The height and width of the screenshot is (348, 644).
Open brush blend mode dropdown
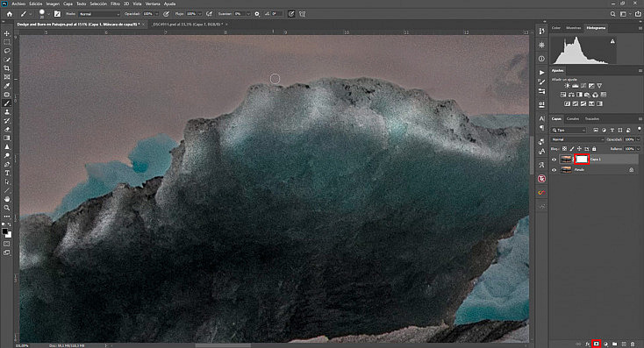[x=99, y=14]
